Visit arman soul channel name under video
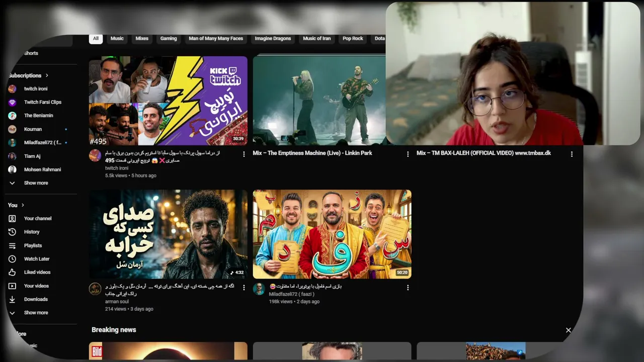This screenshot has width=644, height=362. coord(117,302)
